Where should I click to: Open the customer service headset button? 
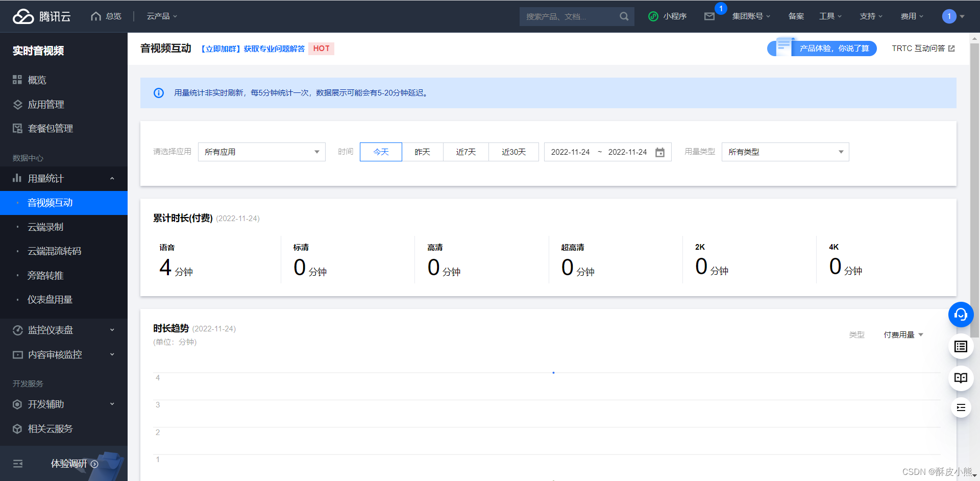point(961,315)
